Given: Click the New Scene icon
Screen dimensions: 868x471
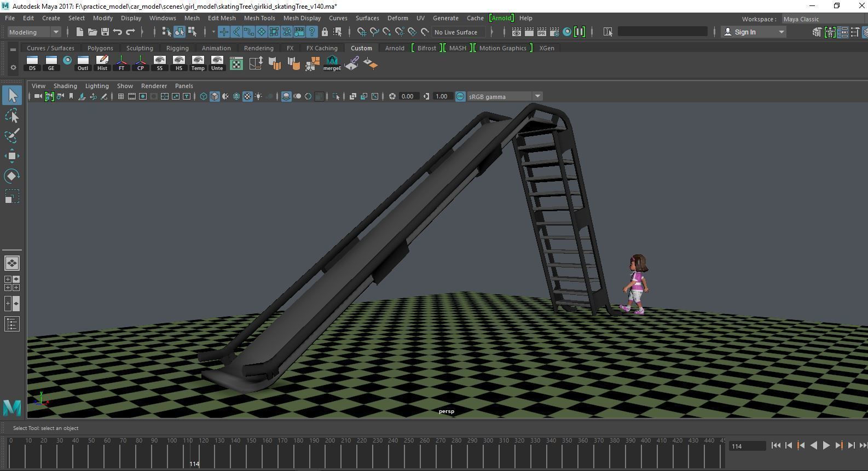Looking at the screenshot, I should coord(80,32).
